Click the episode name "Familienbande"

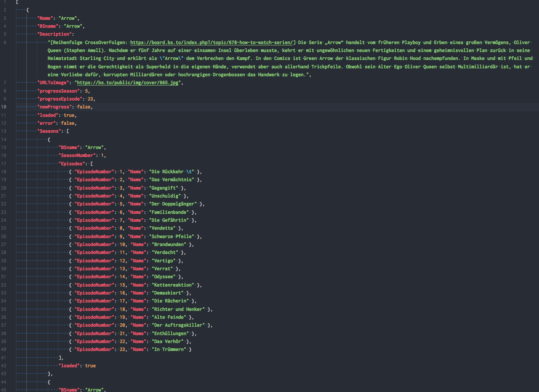[169, 212]
